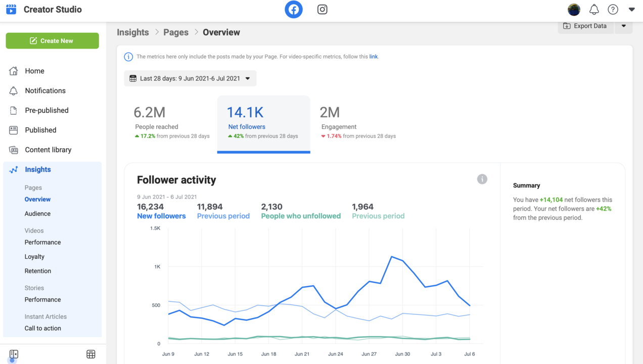Expand the arrow beside Export Data
643x364 pixels.
(624, 26)
